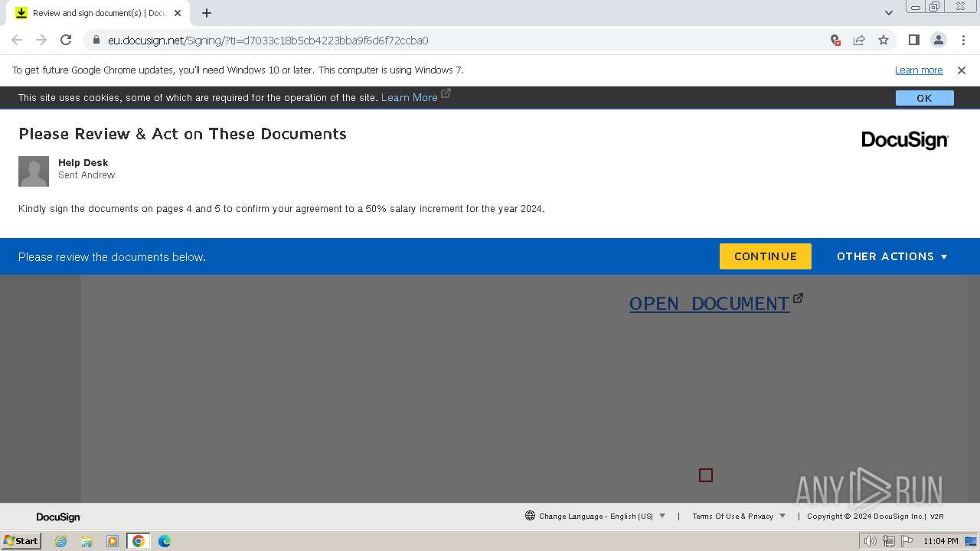Click the Sent Andrew text
This screenshot has height=551, width=980.
pos(87,175)
